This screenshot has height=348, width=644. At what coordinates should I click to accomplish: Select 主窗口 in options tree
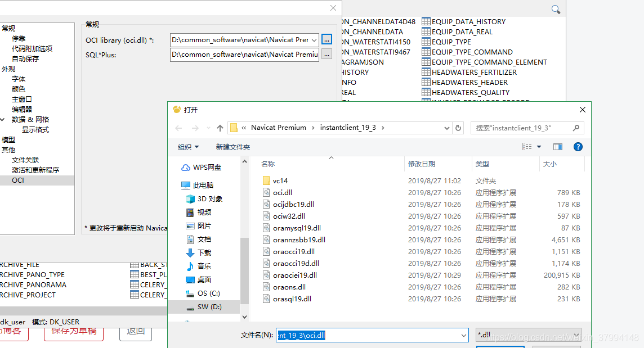click(22, 100)
